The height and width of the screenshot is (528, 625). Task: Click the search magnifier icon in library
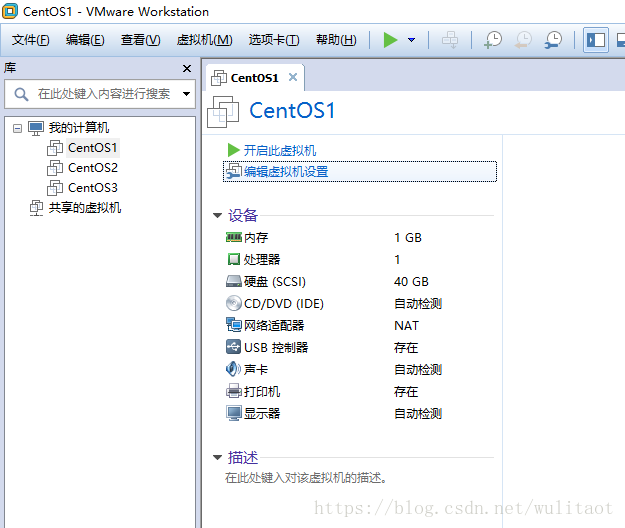[21, 94]
